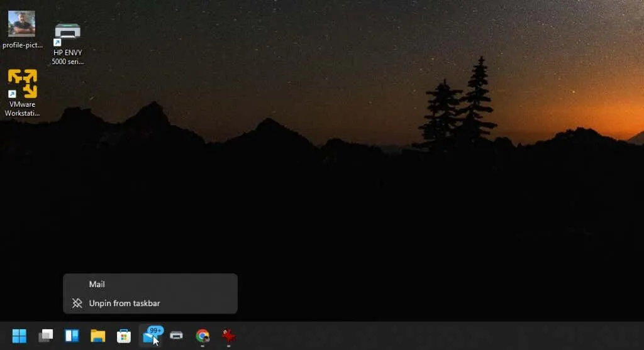
Task: Click the Mail envelope taskbar icon
Action: (x=149, y=337)
